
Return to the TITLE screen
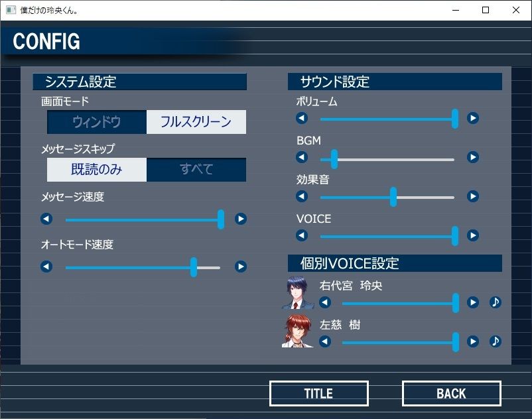[x=319, y=394]
